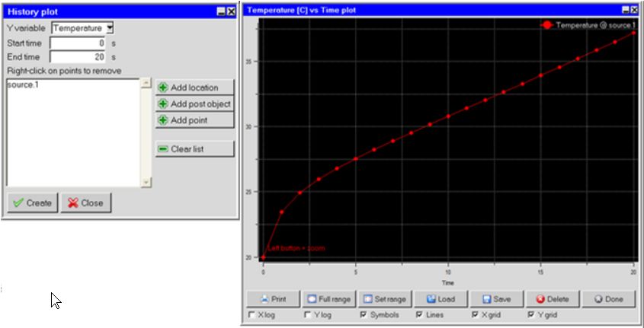Image resolution: width=644 pixels, height=328 pixels.
Task: Enable the Y log checkbox
Action: click(307, 315)
